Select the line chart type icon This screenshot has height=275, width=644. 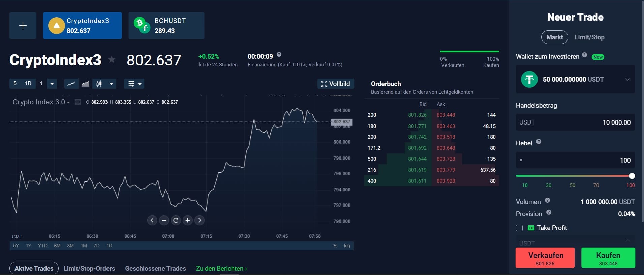[x=71, y=84]
